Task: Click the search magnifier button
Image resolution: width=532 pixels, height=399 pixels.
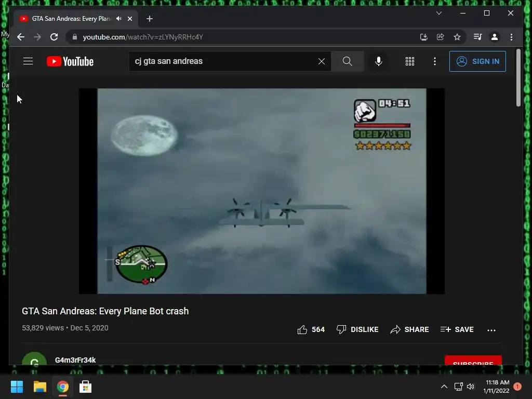Action: pyautogui.click(x=347, y=61)
